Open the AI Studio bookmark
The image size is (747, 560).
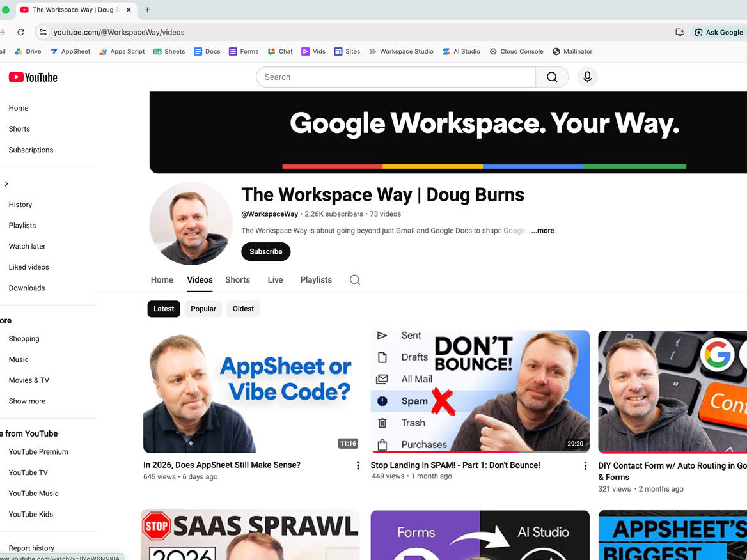pyautogui.click(x=461, y=51)
